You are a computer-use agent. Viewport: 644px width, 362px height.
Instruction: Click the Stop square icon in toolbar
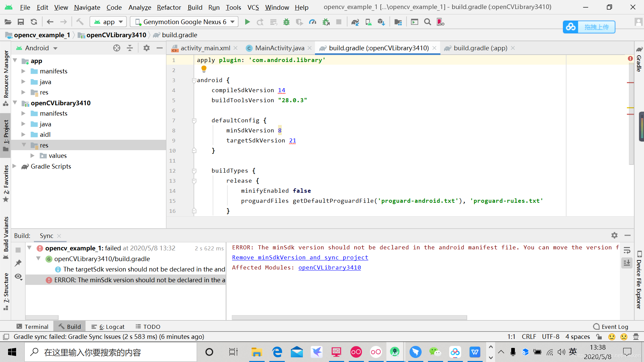pyautogui.click(x=339, y=22)
